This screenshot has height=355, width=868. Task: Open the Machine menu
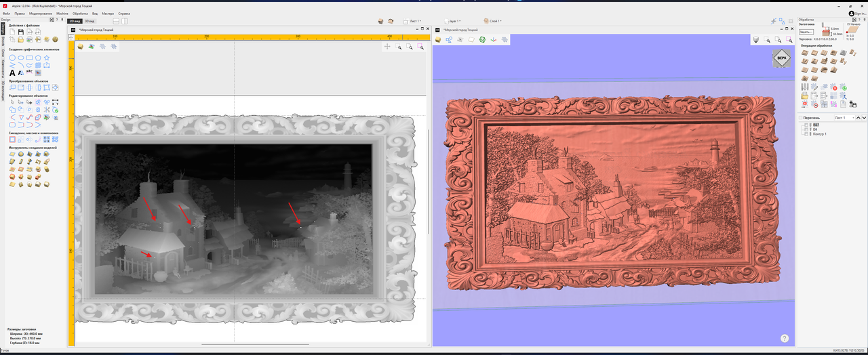(x=62, y=13)
